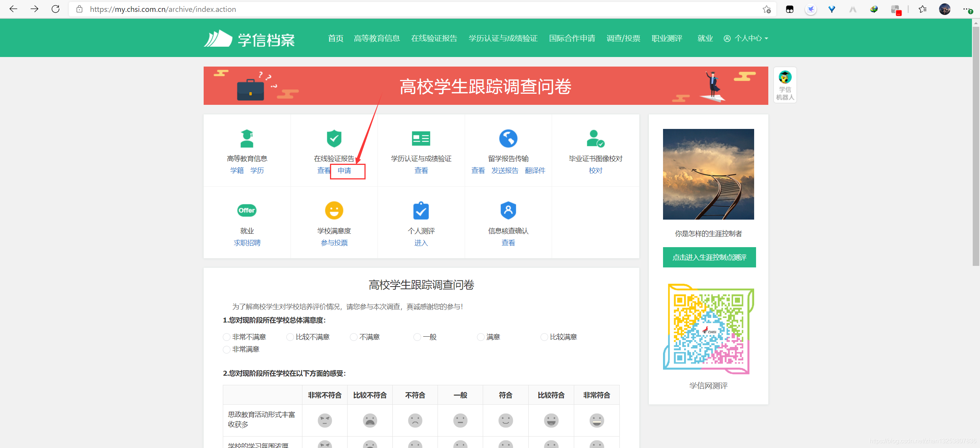Select the 比较不满意 radio button
This screenshot has height=448, width=980.
tap(290, 337)
